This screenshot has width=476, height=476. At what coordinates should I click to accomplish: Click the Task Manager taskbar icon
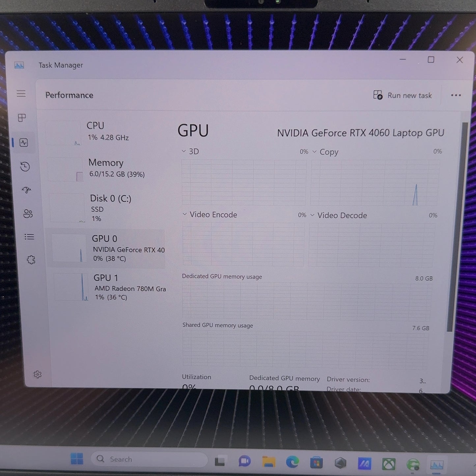point(437,465)
